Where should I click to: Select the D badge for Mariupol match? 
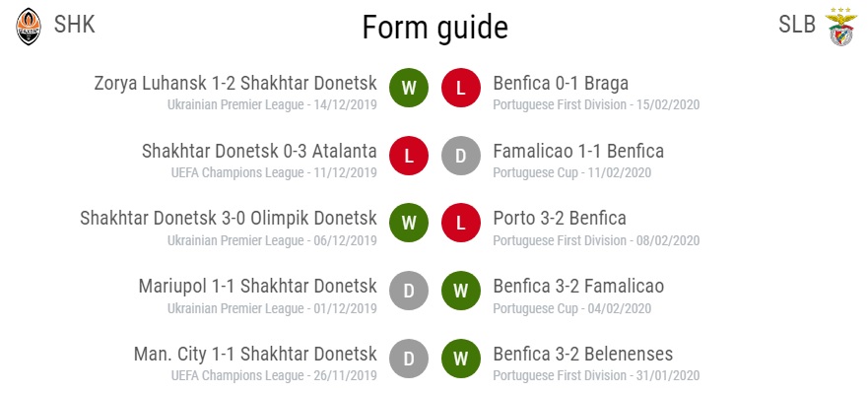(409, 292)
